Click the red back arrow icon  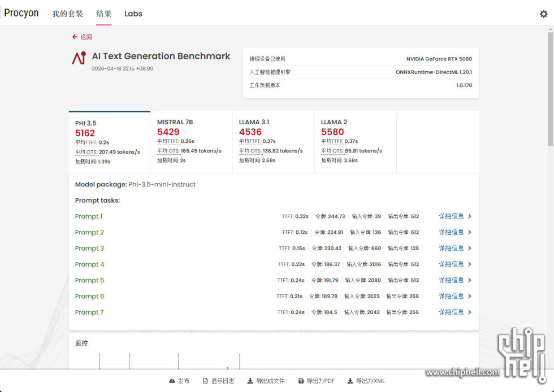[75, 37]
